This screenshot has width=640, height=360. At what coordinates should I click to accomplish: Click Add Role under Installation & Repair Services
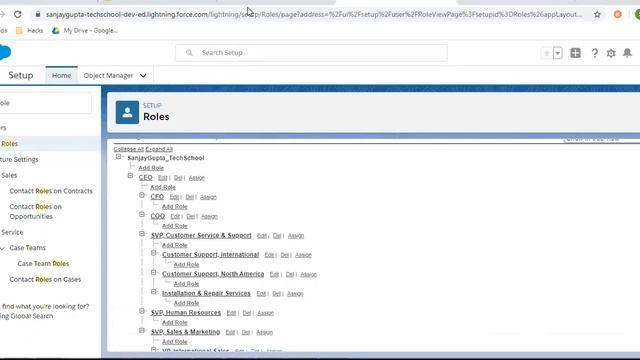tap(187, 303)
